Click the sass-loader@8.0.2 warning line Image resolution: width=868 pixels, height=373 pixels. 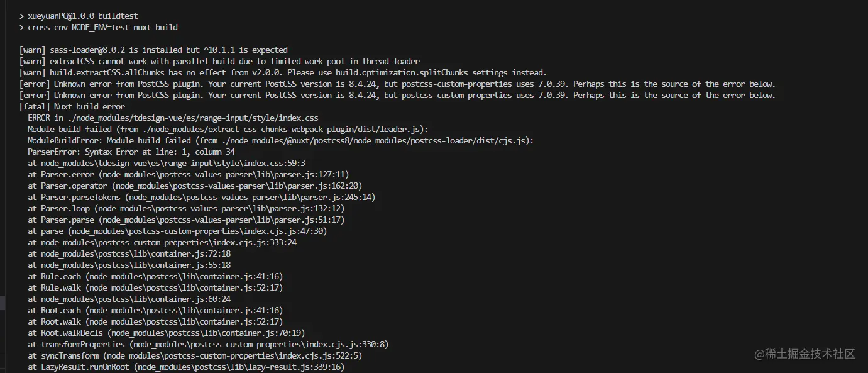[153, 50]
